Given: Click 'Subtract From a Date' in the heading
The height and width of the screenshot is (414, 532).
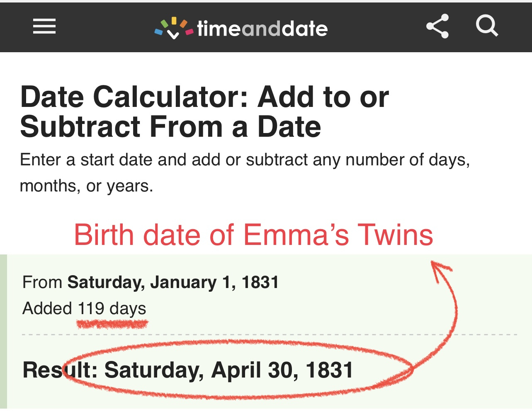Looking at the screenshot, I should click(x=170, y=127).
